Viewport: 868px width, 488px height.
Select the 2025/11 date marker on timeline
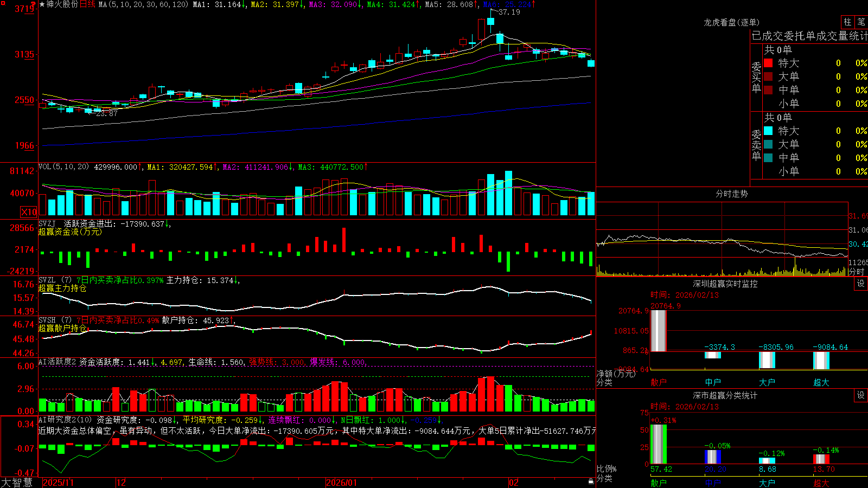[58, 483]
